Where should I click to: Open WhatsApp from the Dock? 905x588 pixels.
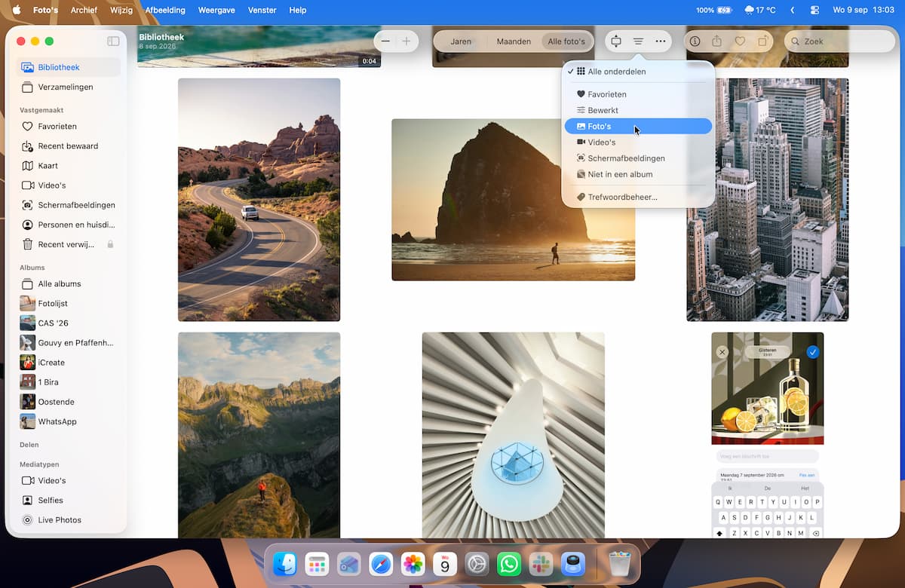(509, 564)
